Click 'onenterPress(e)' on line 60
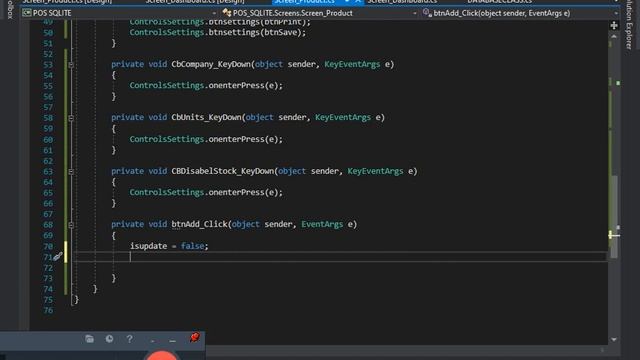The width and height of the screenshot is (640, 360). (x=243, y=139)
